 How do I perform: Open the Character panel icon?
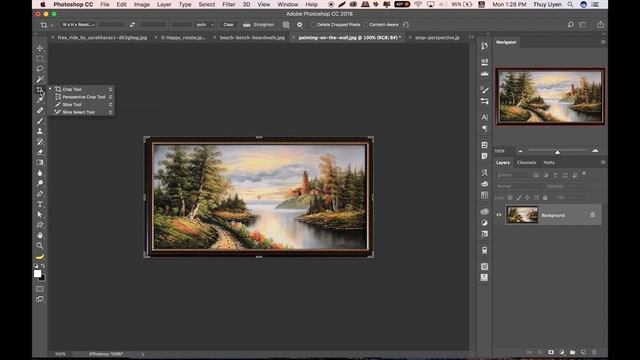484,117
